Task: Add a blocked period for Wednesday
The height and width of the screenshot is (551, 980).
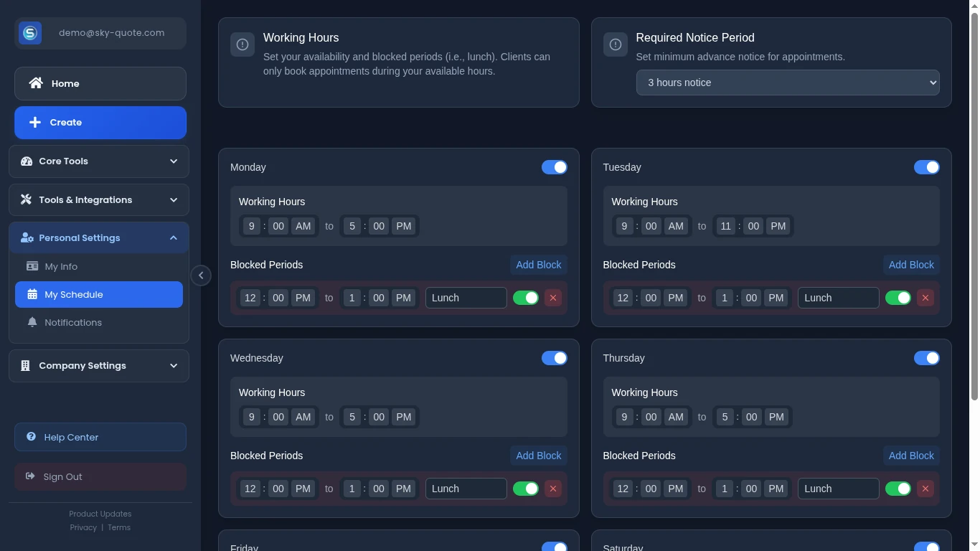Action: click(538, 456)
